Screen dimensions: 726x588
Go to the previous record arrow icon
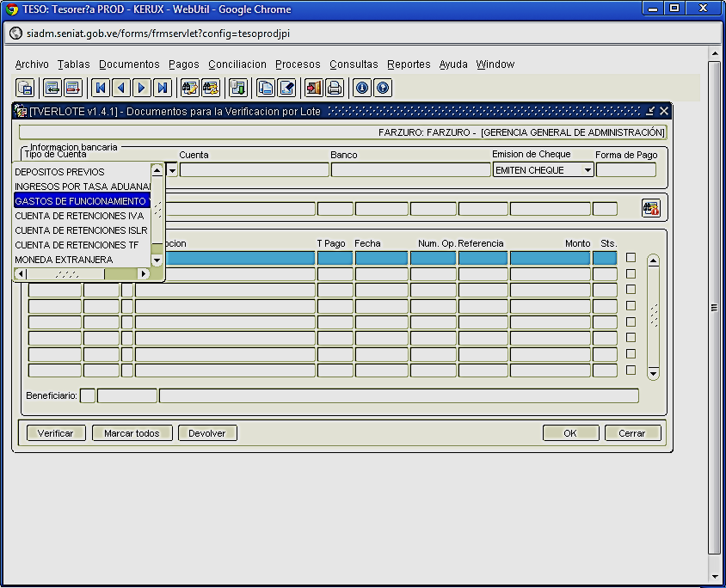[x=121, y=88]
